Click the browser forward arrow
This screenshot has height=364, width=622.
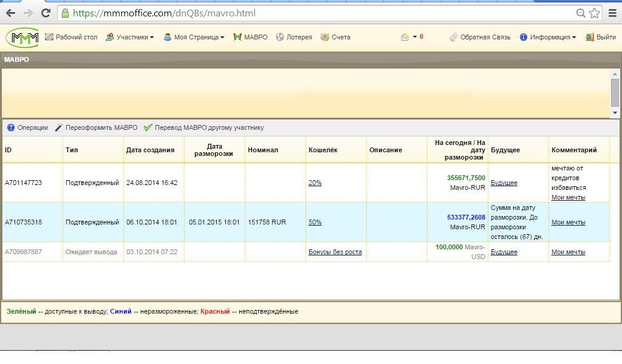(x=28, y=13)
